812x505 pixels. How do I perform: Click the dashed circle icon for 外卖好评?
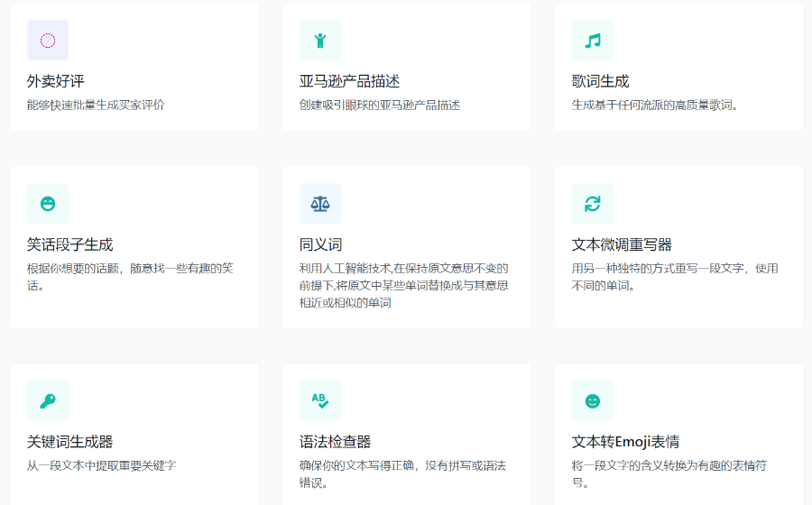48,41
